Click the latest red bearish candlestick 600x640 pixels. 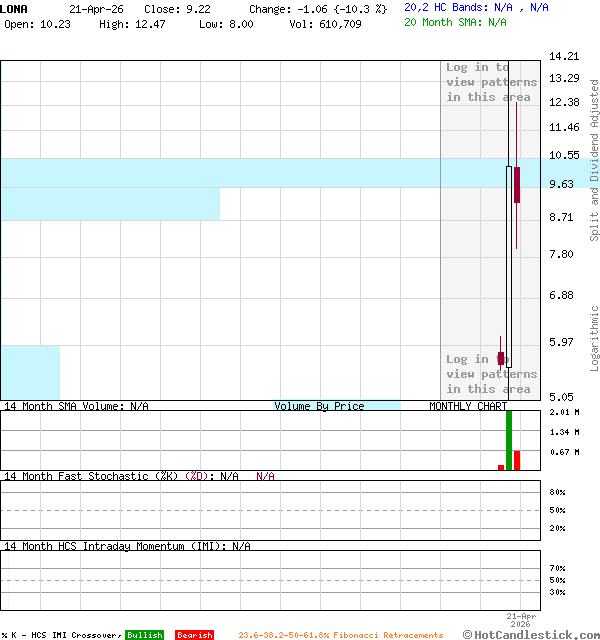[517, 185]
